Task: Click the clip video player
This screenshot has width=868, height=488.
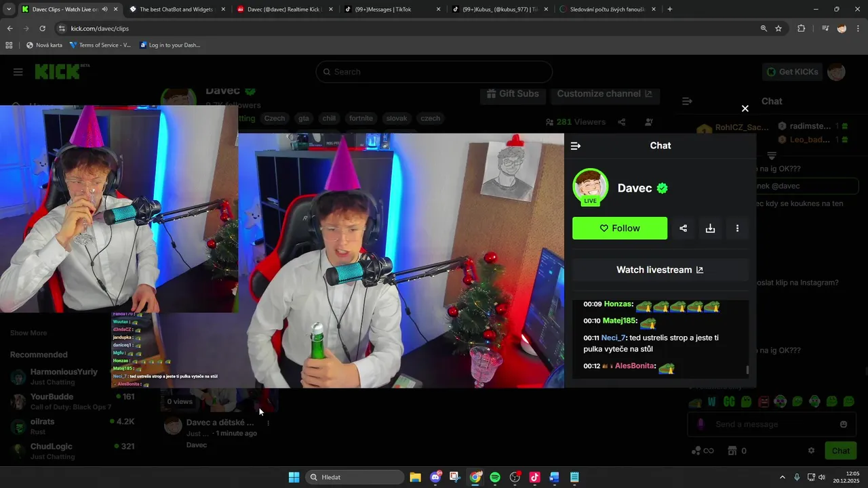Action: point(401,260)
